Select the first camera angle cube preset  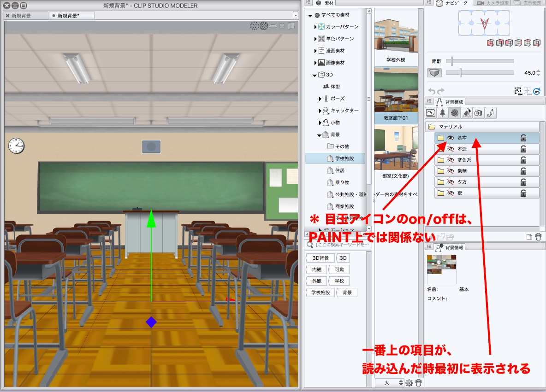(x=490, y=43)
